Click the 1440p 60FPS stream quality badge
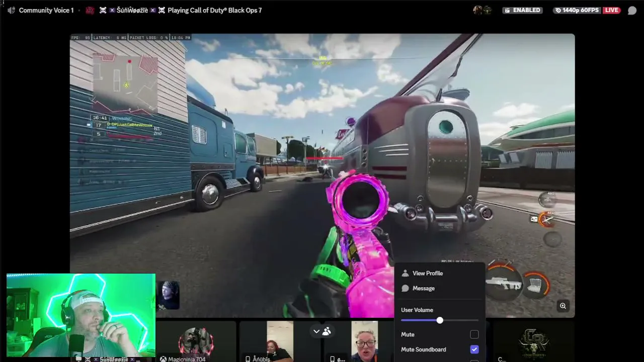The image size is (644, 362). 577,10
